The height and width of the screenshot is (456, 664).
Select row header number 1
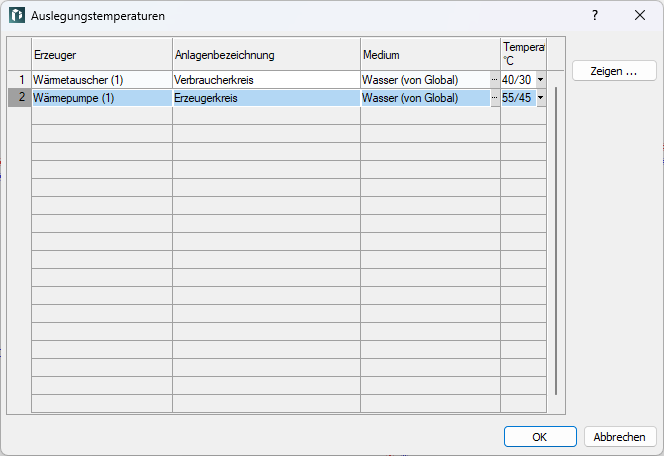tap(19, 80)
